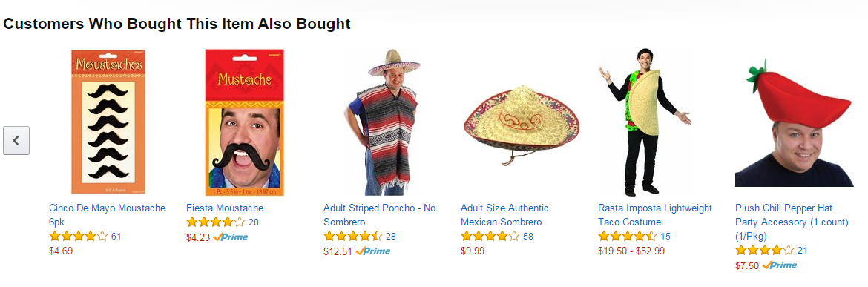View the chili pepper hat photo
The height and width of the screenshot is (287, 868).
(x=794, y=123)
